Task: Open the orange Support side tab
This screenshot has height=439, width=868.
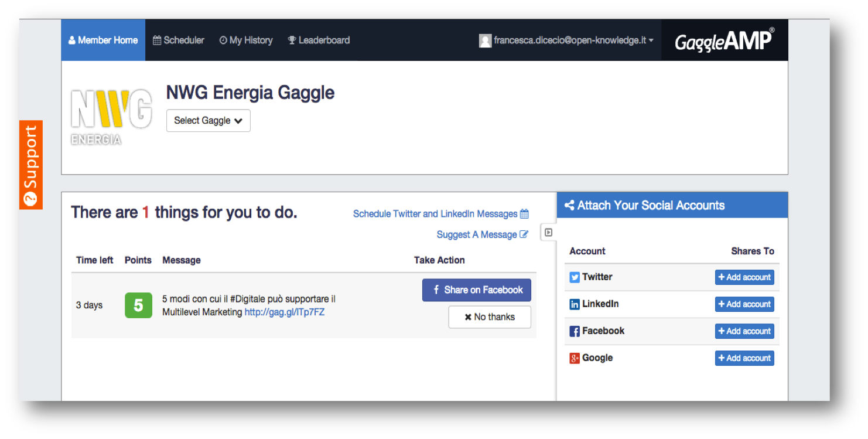Action: pyautogui.click(x=30, y=165)
